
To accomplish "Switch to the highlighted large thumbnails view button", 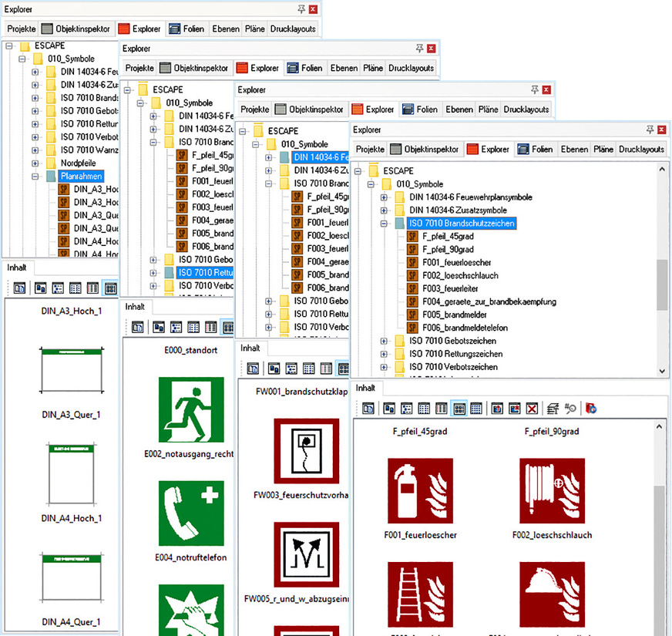I will coord(459,408).
